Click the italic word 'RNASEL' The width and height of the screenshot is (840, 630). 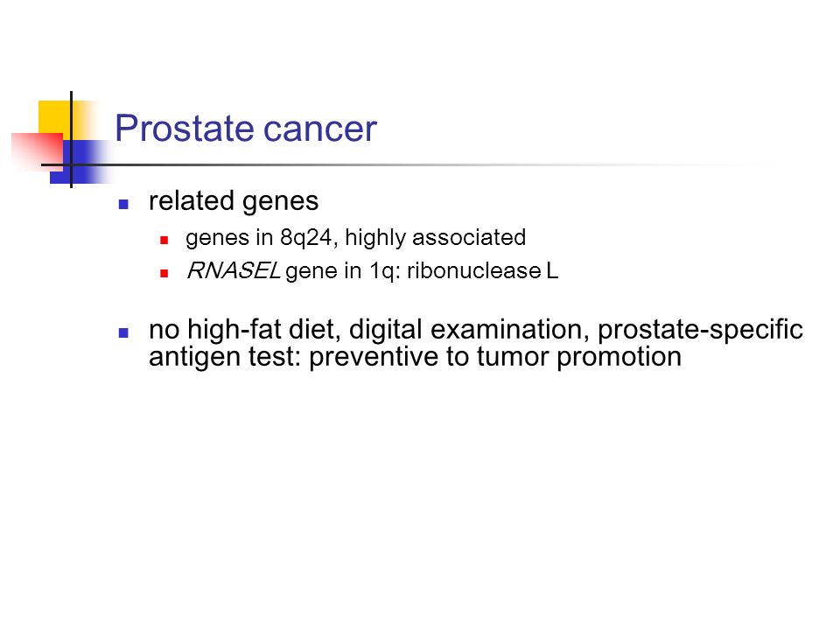click(233, 270)
